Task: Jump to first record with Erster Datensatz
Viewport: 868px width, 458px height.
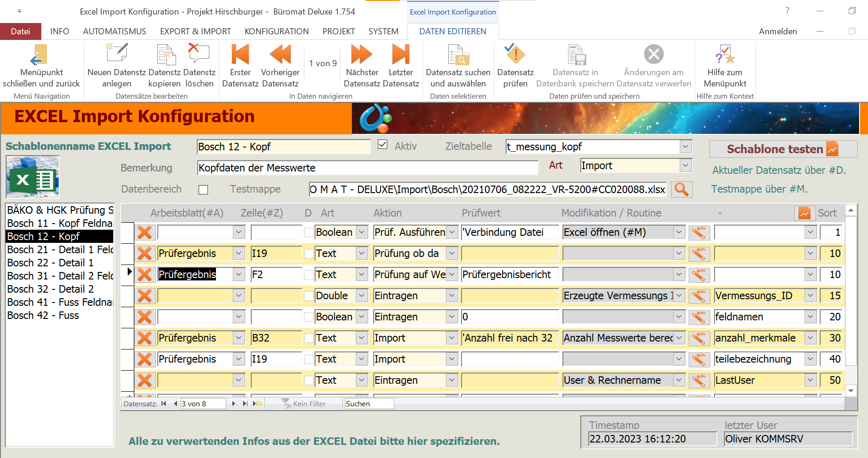Action: coord(240,54)
